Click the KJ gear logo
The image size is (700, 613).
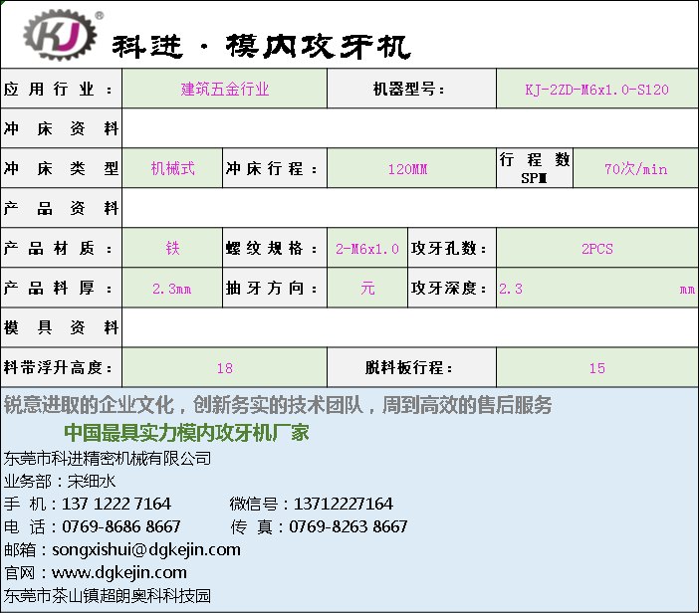tap(60, 35)
